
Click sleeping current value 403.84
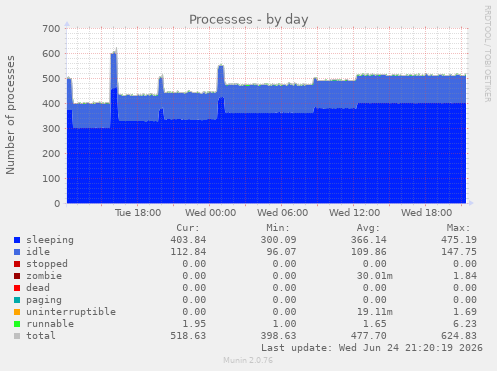tap(188, 240)
